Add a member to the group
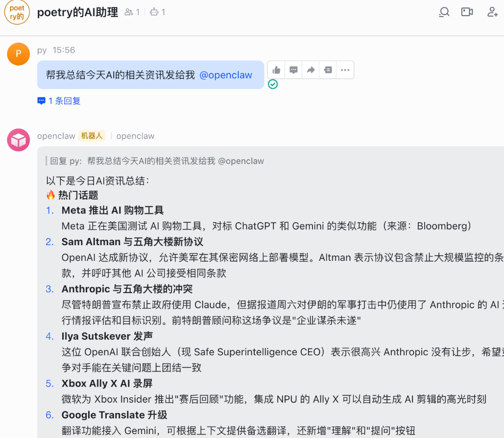504x438 pixels. [x=492, y=12]
